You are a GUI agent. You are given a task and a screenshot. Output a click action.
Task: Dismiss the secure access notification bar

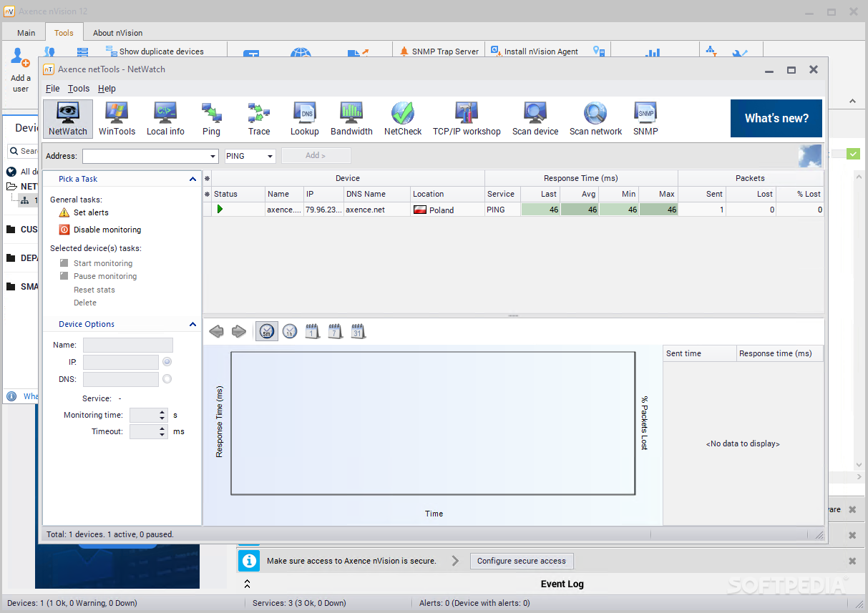click(852, 561)
